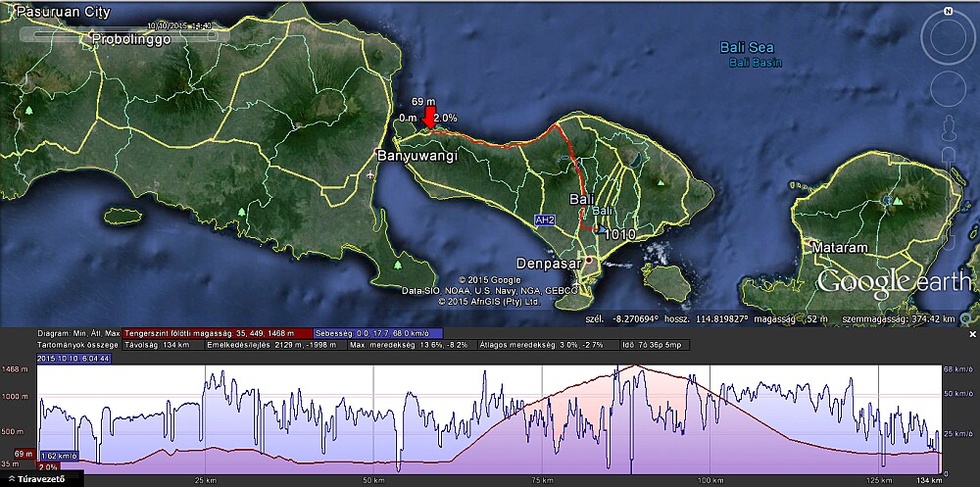Click the look-around compass ring
Image resolution: width=980 pixels, height=487 pixels.
(948, 38)
